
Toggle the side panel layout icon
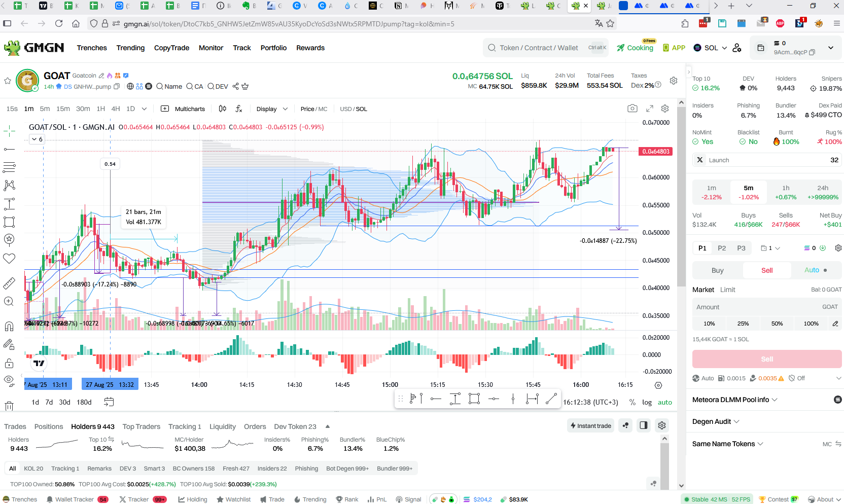(x=644, y=425)
